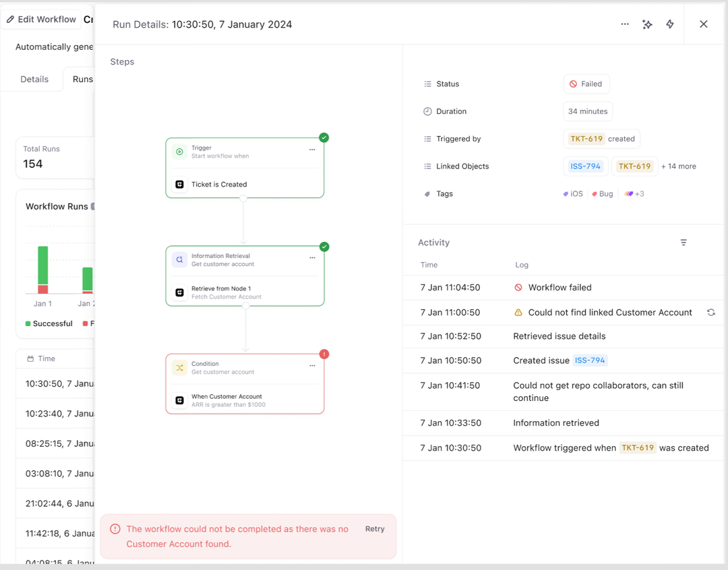Click the Condition step shuffle icon
Screen dimensions: 728x570
pos(180,368)
